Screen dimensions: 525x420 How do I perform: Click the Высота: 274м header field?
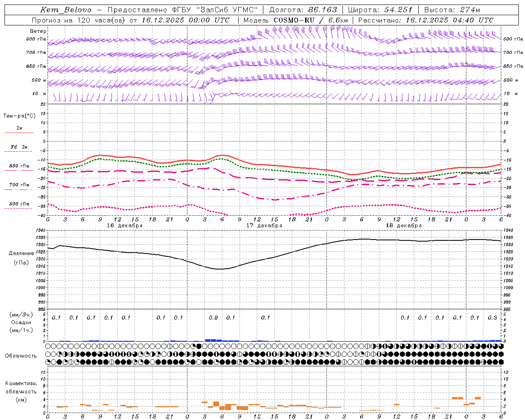(452, 10)
